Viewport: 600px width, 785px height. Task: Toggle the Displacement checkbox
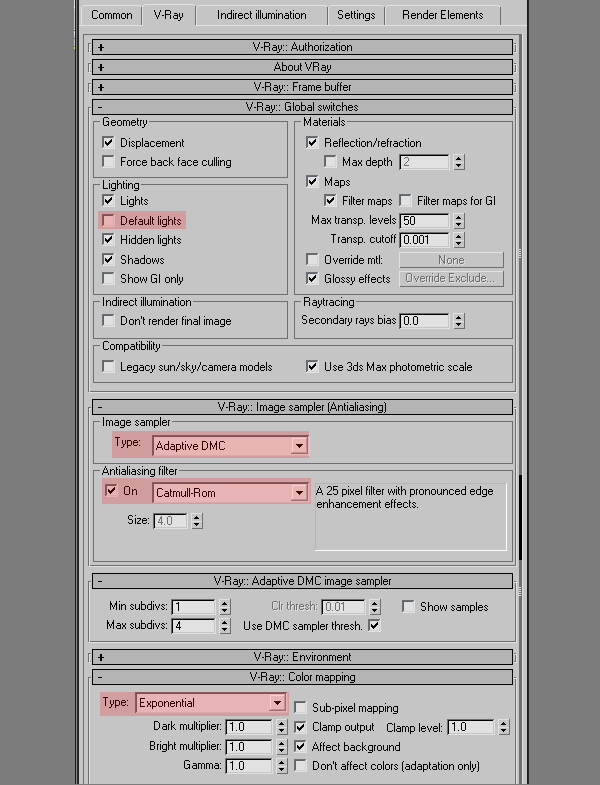point(108,143)
